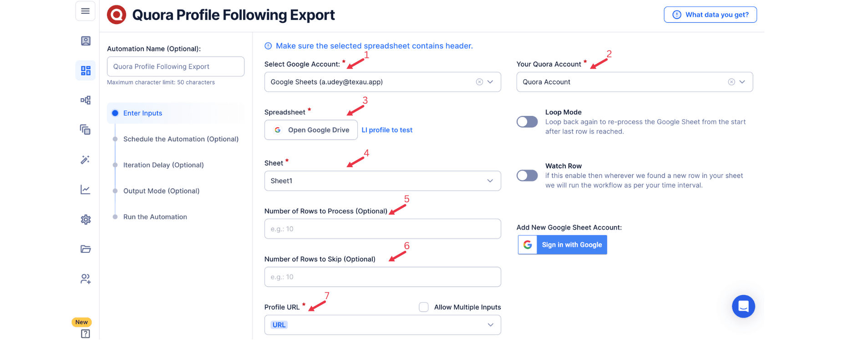Screen dimensions: 868x340
Task: Enable the Watch Row toggle
Action: (527, 175)
